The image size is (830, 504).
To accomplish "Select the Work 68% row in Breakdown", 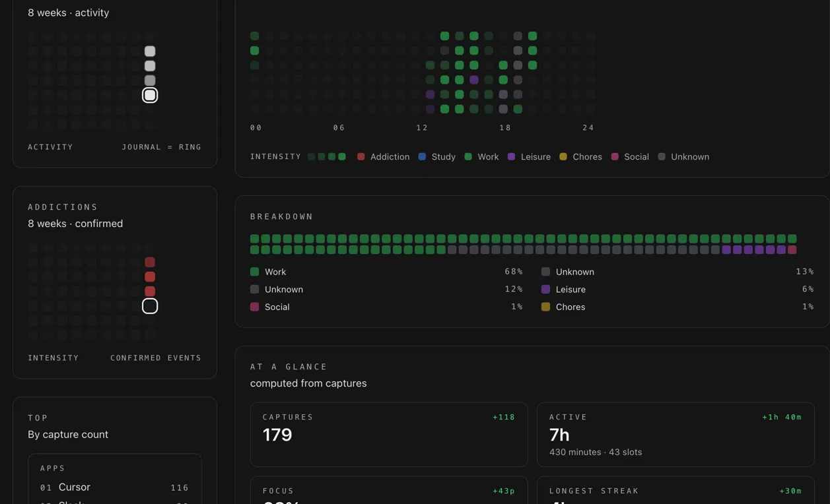I will 386,272.
